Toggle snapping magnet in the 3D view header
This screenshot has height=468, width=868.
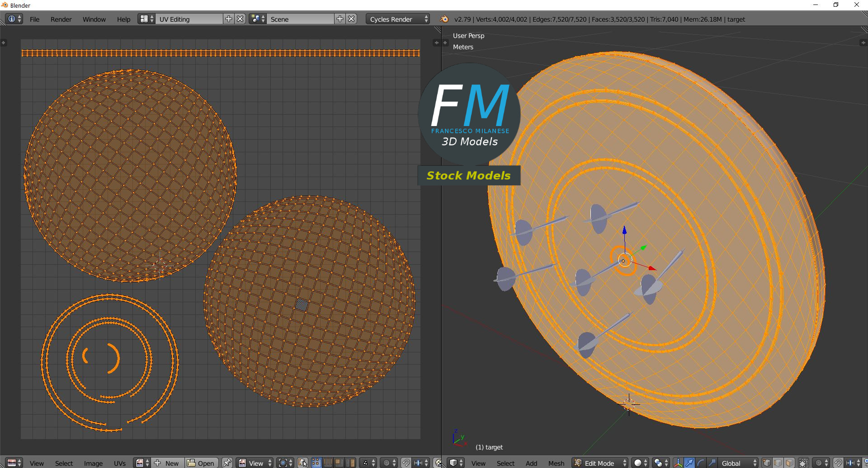click(838, 463)
